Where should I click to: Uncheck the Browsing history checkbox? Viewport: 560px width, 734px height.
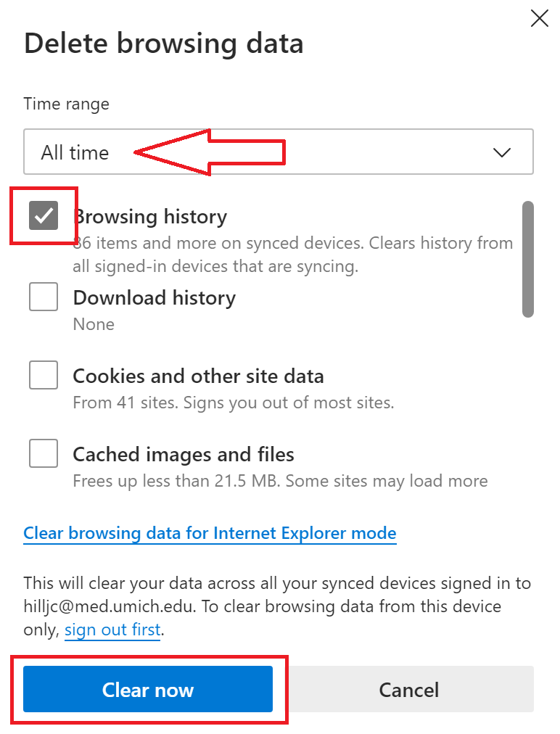(44, 215)
